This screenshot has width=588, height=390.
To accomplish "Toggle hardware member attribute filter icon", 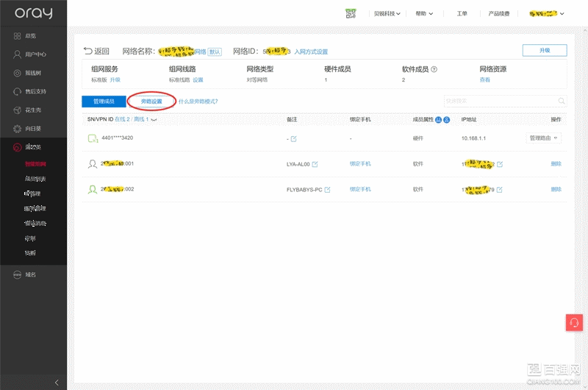I will pyautogui.click(x=438, y=119).
